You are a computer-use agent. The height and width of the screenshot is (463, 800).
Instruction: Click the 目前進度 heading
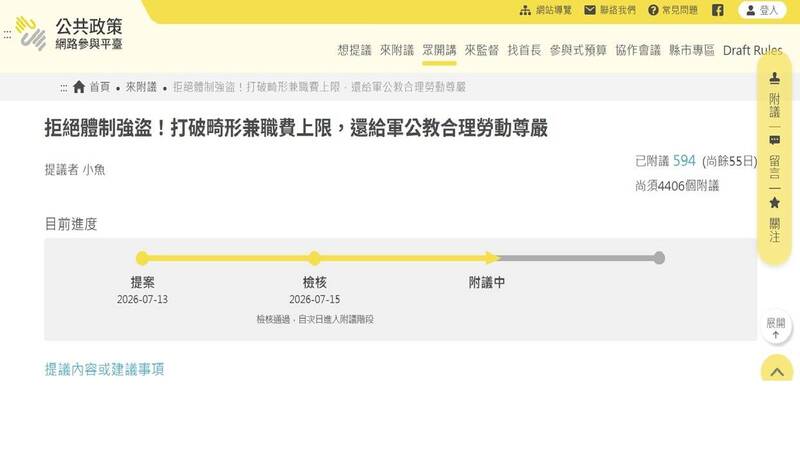tap(71, 224)
